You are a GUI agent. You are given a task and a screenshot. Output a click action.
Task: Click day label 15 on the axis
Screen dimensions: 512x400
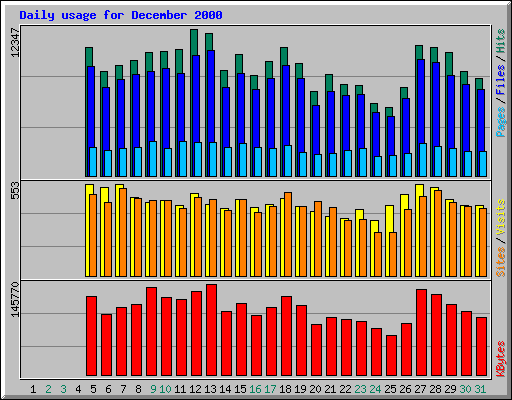click(240, 389)
